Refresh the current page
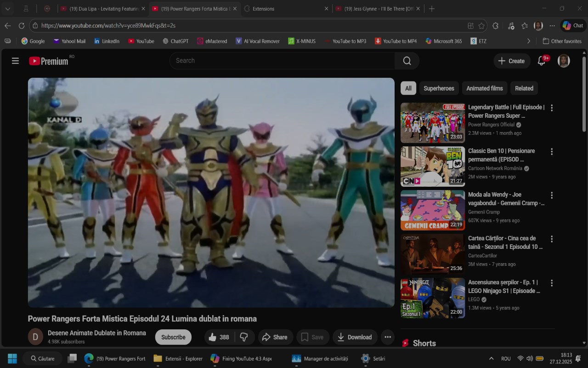The height and width of the screenshot is (368, 588). tap(22, 26)
